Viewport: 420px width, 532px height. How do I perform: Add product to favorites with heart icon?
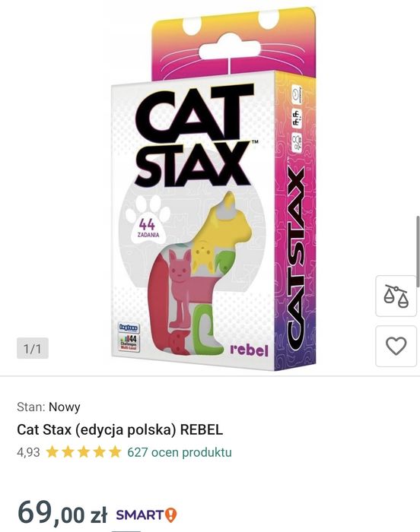coord(396,346)
